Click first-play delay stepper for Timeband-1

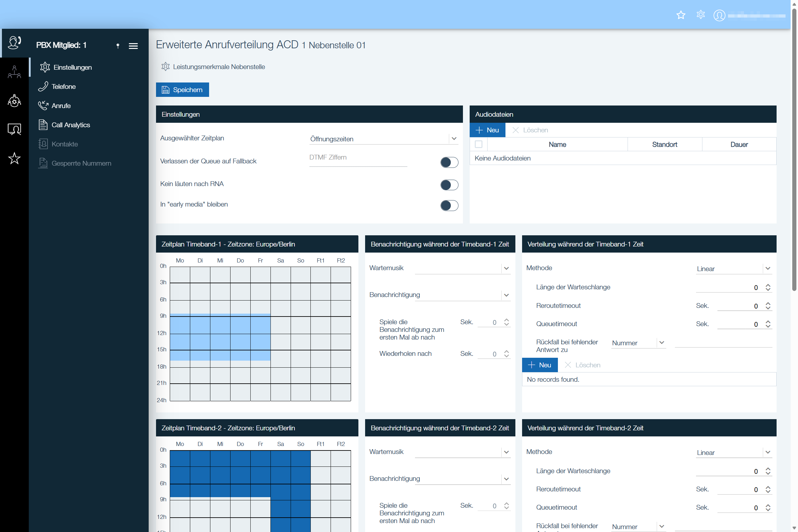(506, 322)
